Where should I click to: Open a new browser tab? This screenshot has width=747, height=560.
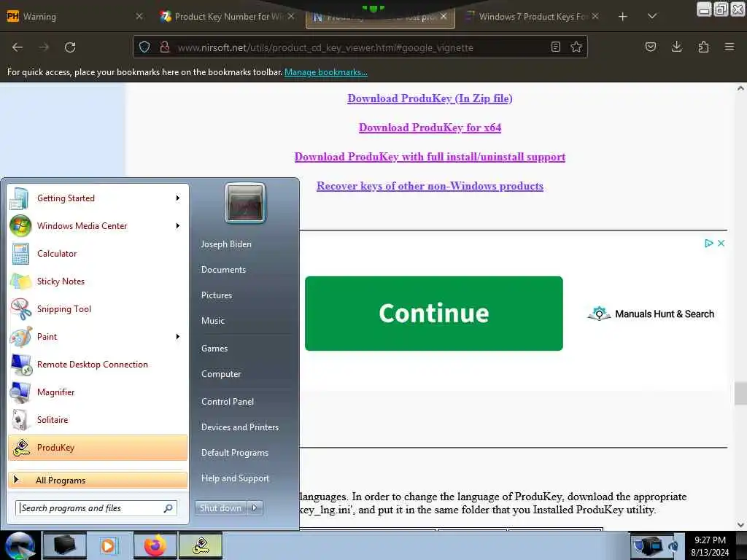[623, 17]
